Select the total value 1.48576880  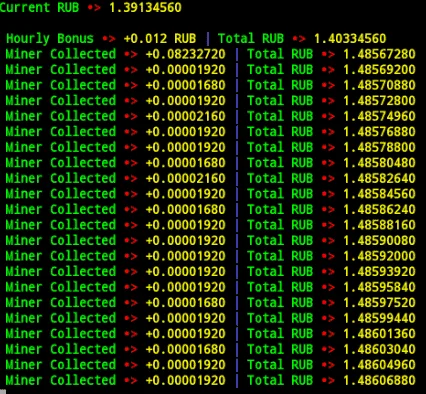click(x=379, y=132)
